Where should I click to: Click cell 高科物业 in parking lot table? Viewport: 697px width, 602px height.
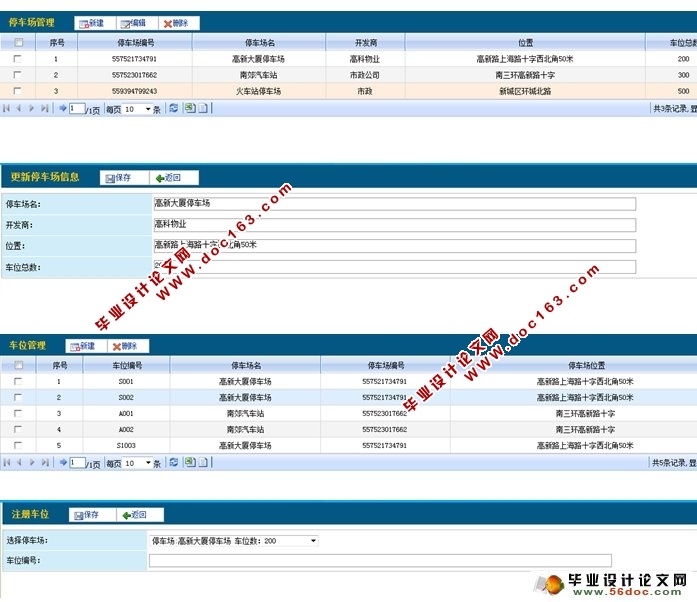point(365,59)
